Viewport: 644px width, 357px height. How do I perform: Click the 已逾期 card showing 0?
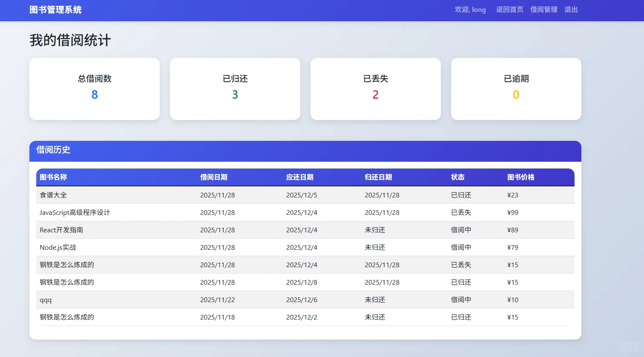(516, 89)
